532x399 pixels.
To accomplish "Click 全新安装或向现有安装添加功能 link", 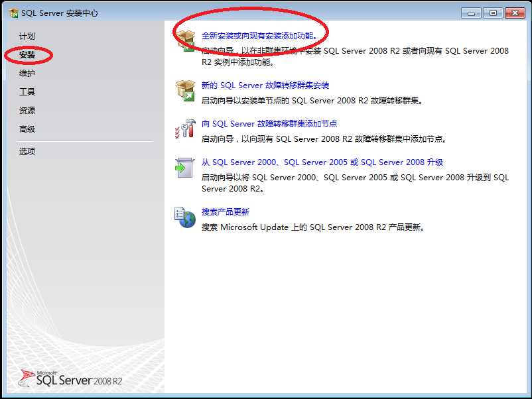I will (x=259, y=36).
